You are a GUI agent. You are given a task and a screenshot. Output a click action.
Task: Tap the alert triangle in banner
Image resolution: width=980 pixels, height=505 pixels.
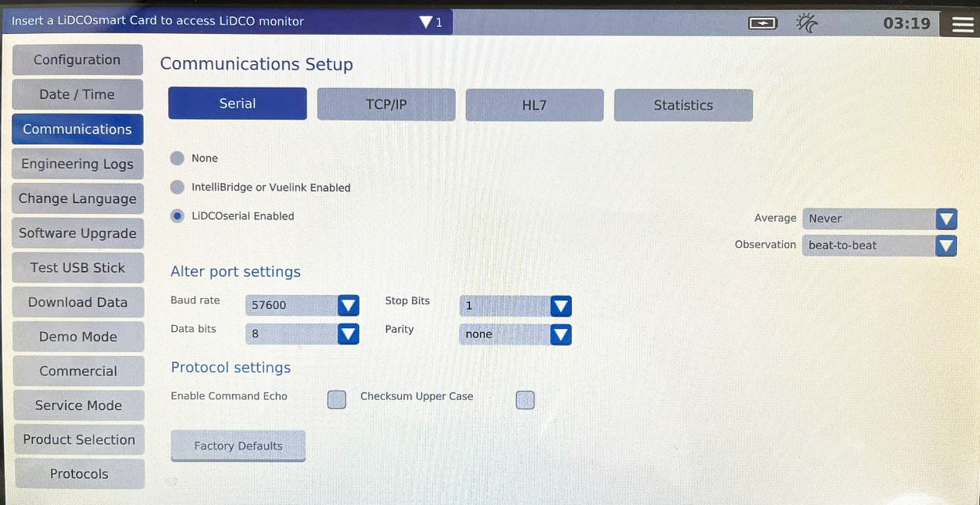(426, 22)
